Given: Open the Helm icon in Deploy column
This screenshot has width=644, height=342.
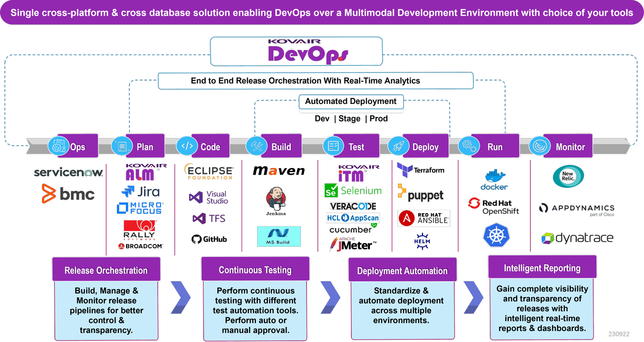Looking at the screenshot, I should pyautogui.click(x=423, y=240).
